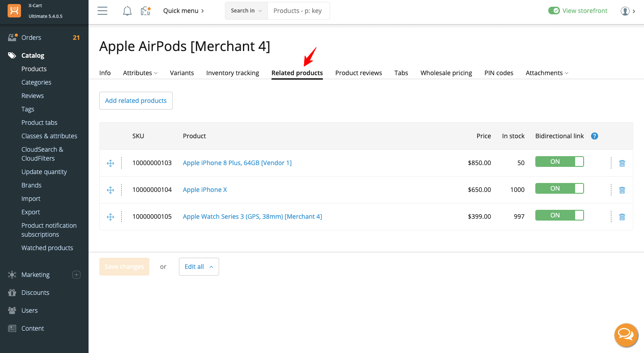Disable bidirectional link for Apple Watch Series 3

click(559, 216)
